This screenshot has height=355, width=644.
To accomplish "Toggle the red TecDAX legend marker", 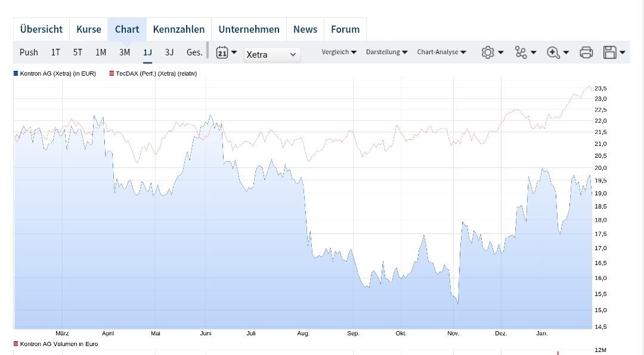I will point(111,73).
